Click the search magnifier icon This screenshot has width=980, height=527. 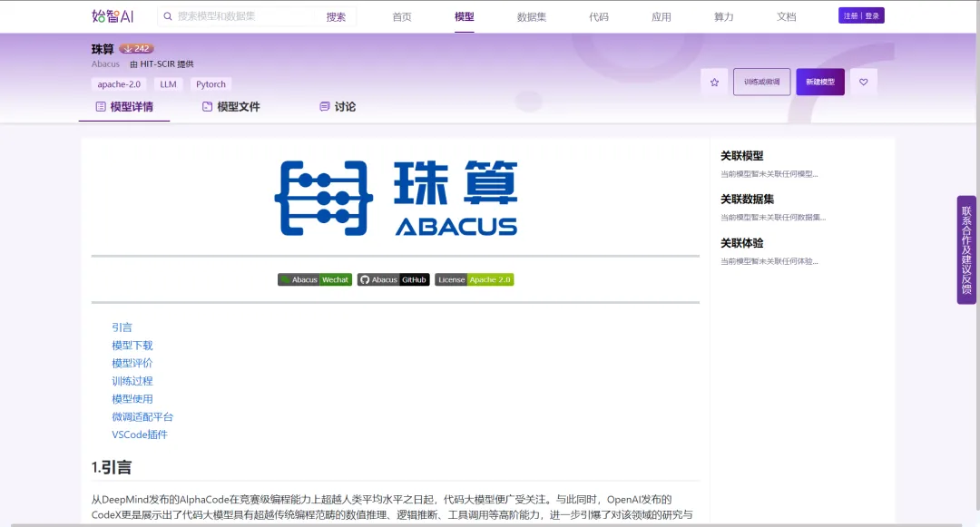pyautogui.click(x=168, y=16)
